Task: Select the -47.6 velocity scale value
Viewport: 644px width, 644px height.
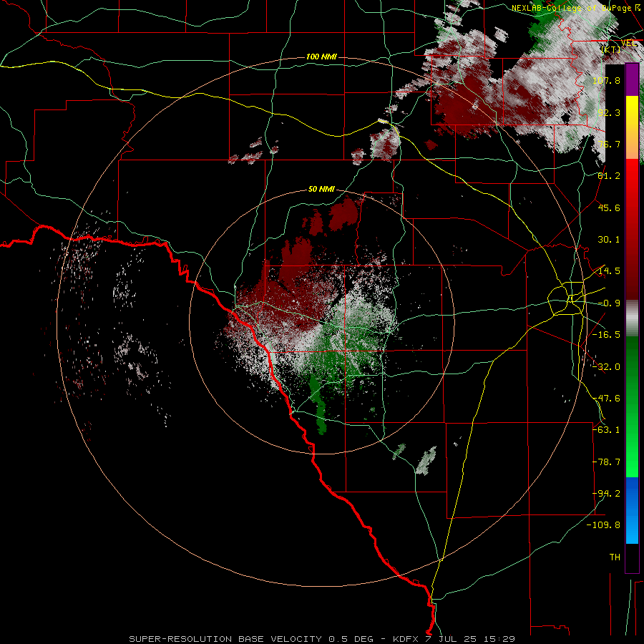Action: coord(606,399)
